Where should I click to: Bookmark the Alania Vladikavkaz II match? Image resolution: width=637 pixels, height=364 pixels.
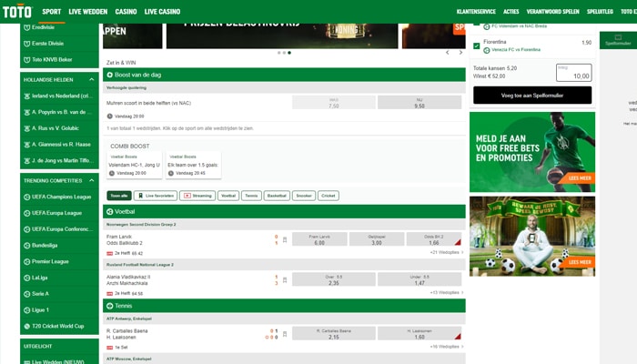[x=285, y=280]
